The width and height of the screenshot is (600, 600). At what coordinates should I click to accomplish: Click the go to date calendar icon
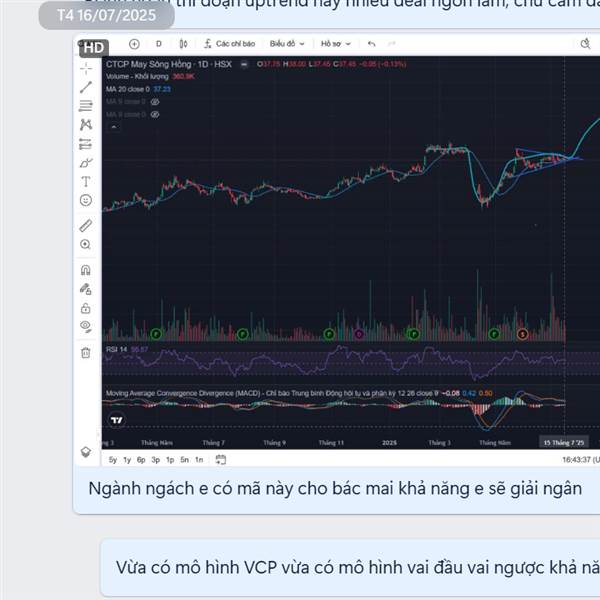221,460
